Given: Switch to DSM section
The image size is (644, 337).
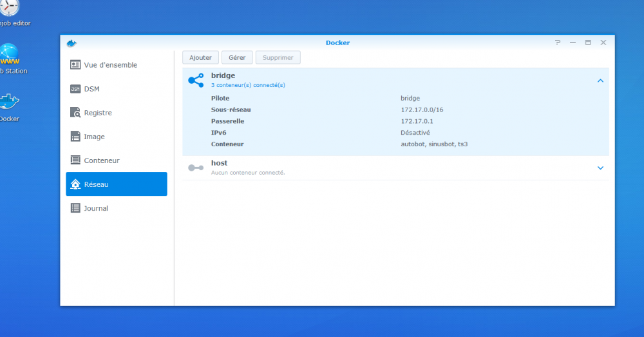Looking at the screenshot, I should coord(116,89).
